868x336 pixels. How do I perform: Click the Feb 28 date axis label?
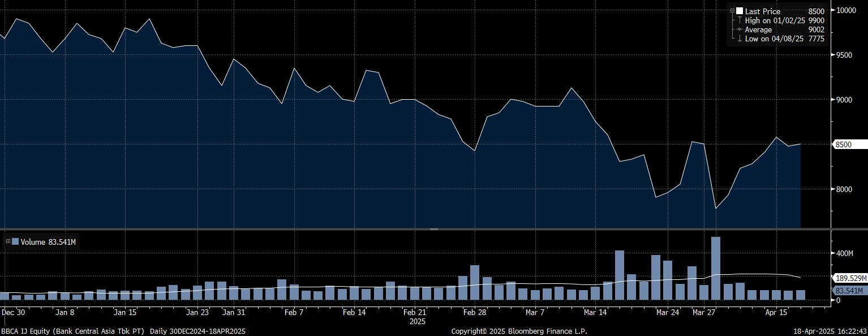click(474, 312)
